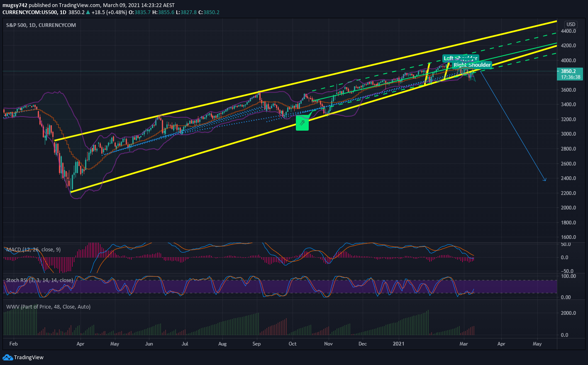588x365 pixels.
Task: Click the S&P 500, 1D, CURRENCYCOM chart title
Action: click(x=41, y=25)
